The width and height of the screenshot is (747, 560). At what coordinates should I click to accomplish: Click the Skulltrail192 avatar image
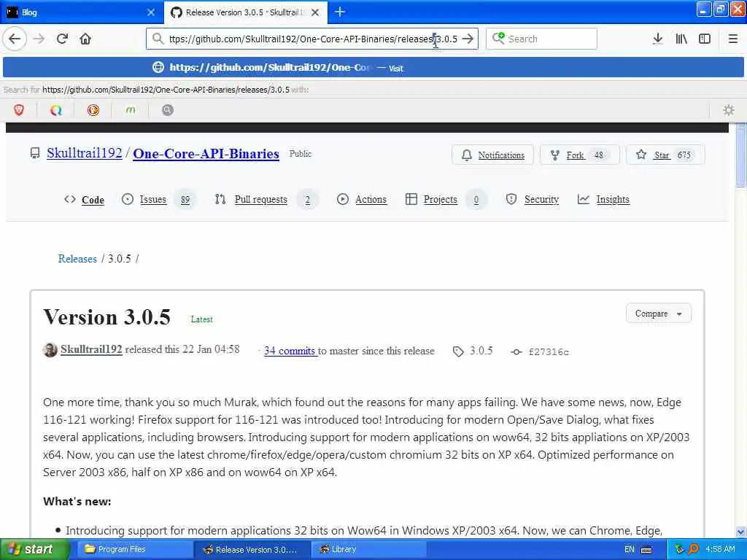tap(50, 350)
